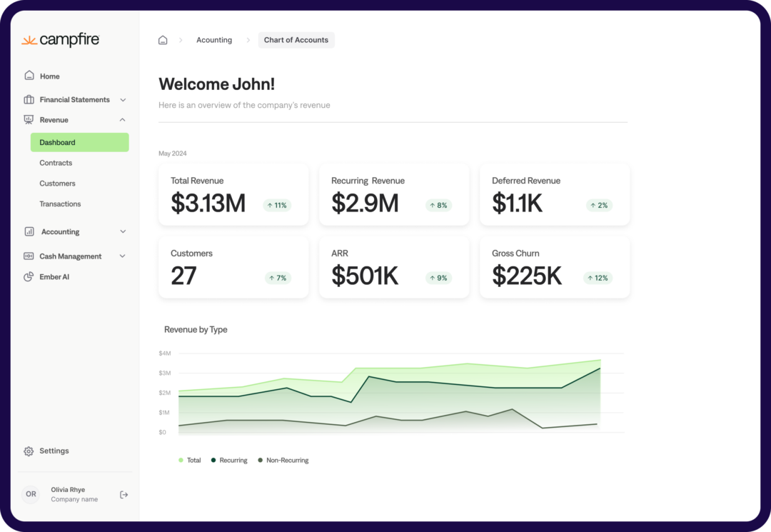Click the Chart of Accounts breadcrumb
This screenshot has height=532, width=771.
(x=296, y=40)
